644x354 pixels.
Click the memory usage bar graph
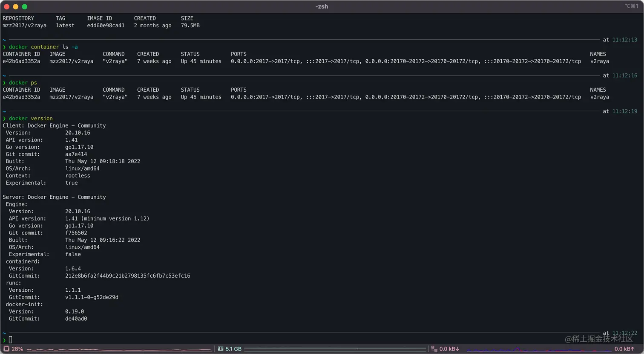tap(335, 349)
